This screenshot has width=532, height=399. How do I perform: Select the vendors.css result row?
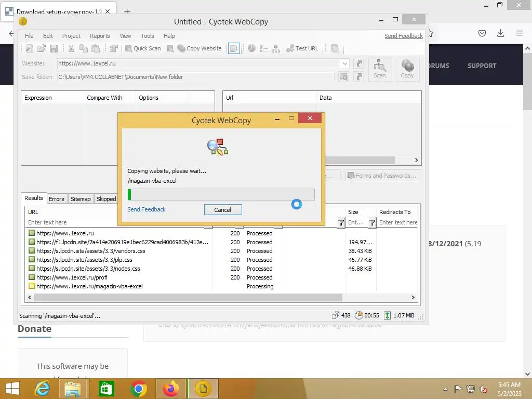point(221,251)
